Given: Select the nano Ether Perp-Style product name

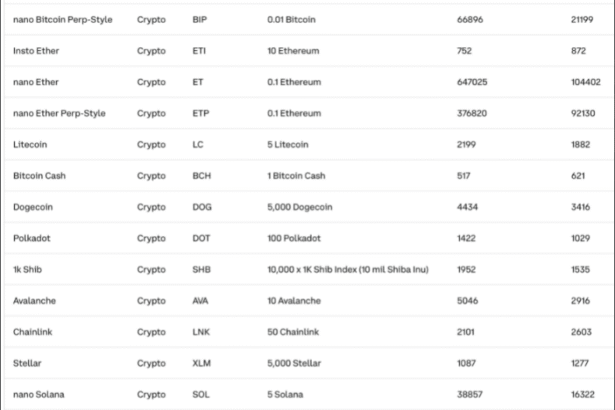Looking at the screenshot, I should 59,113.
